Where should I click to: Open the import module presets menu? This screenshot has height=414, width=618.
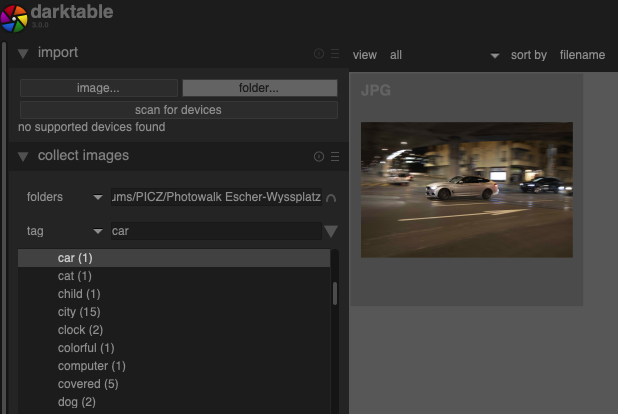point(335,54)
